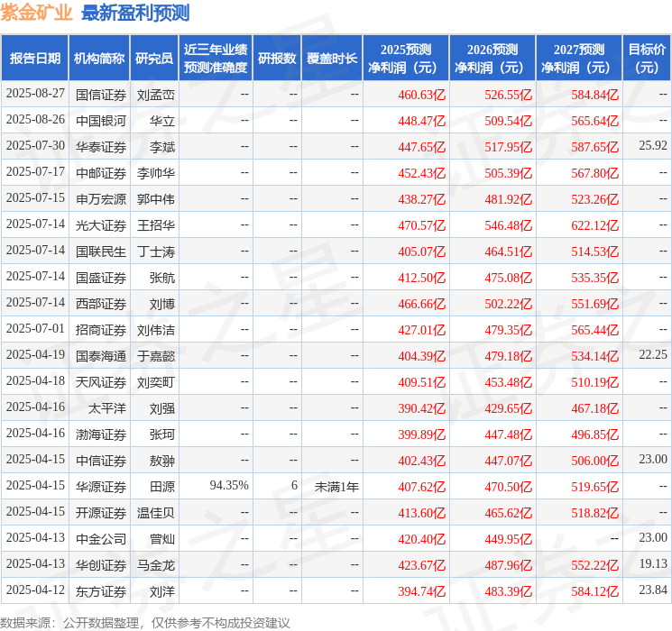Click the value 506.00亿
Image resolution: width=672 pixels, height=631 pixels.
[x=594, y=461]
